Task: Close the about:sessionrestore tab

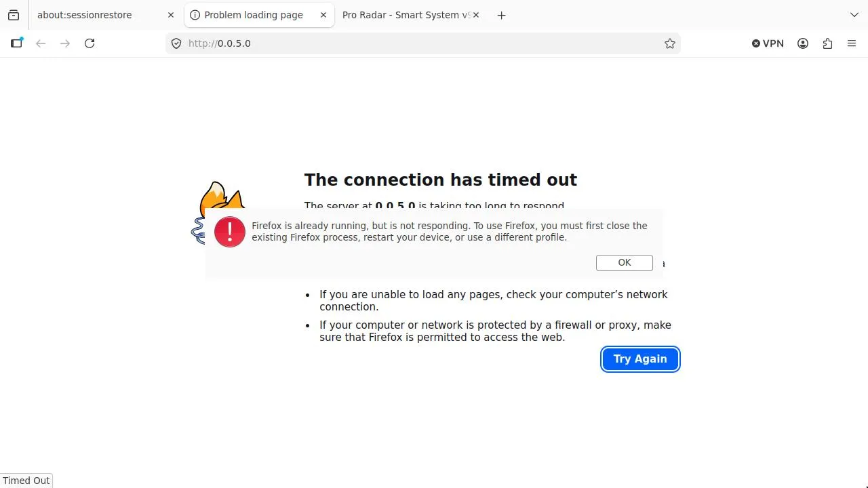Action: (x=171, y=15)
